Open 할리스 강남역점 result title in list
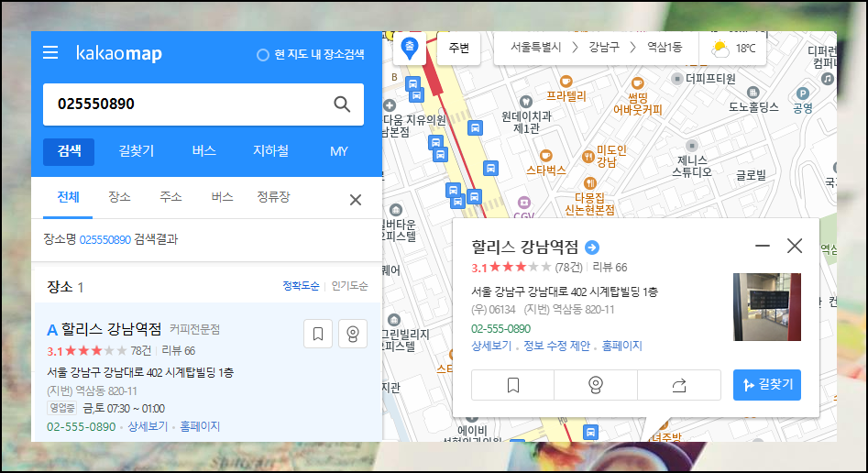The image size is (868, 473). pos(111,330)
